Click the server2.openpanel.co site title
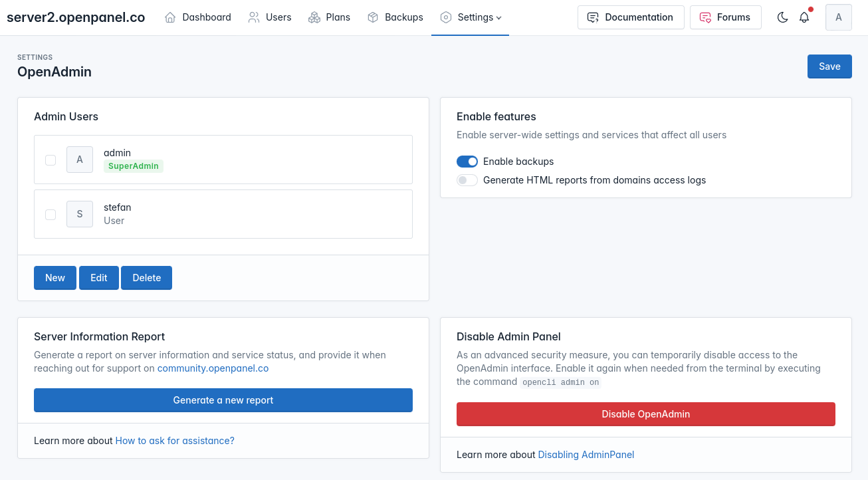Image resolution: width=868 pixels, height=480 pixels. [76, 17]
